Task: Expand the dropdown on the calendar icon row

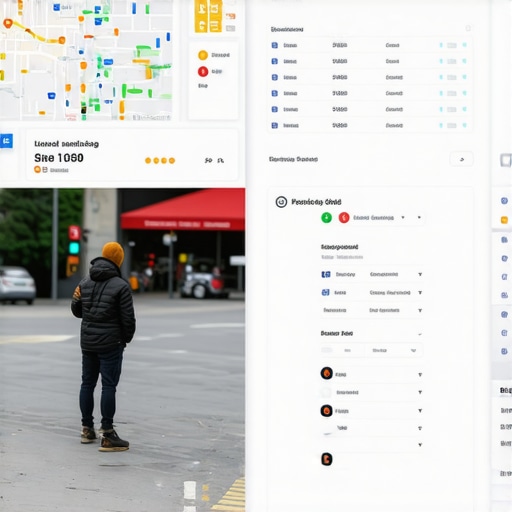Action: click(x=420, y=292)
